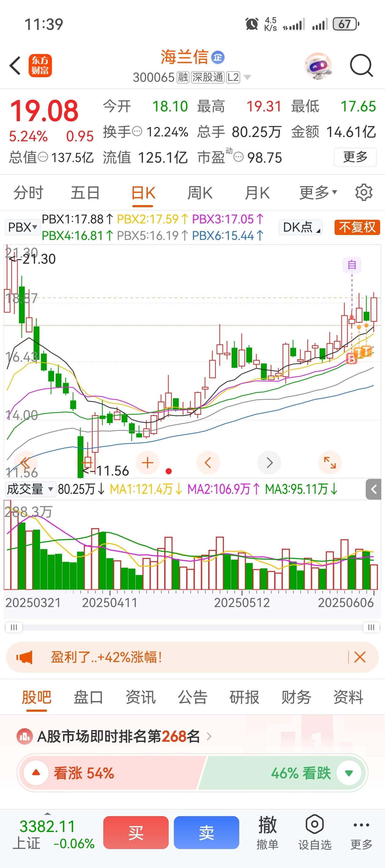Open the bottom 更多 three-dots menu
385x868 pixels.
[x=361, y=833]
